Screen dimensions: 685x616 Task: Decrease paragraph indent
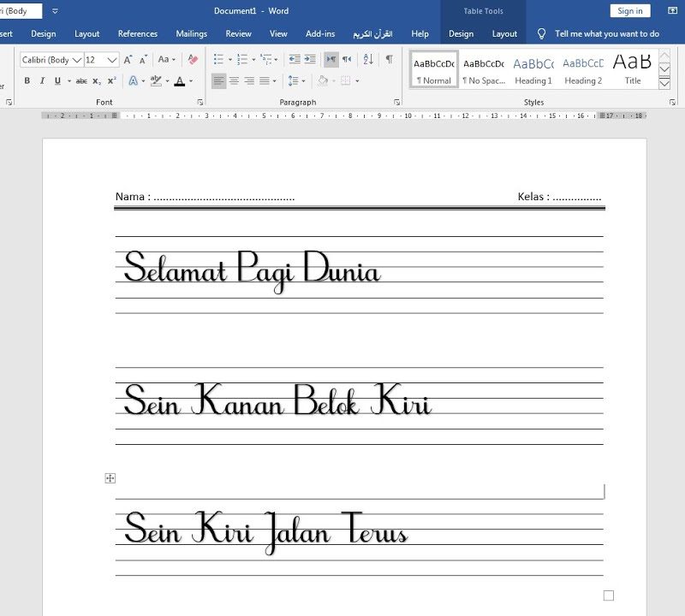click(x=295, y=59)
